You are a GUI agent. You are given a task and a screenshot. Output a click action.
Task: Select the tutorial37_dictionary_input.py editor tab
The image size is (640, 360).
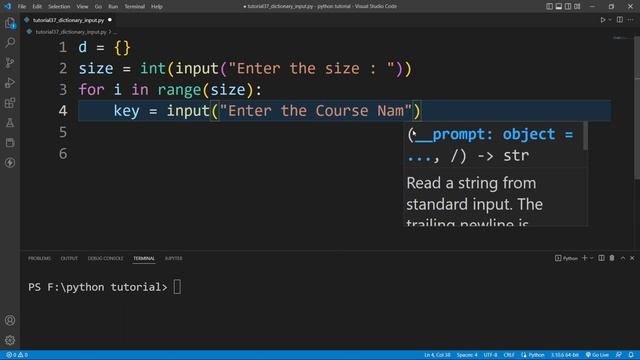click(68, 20)
